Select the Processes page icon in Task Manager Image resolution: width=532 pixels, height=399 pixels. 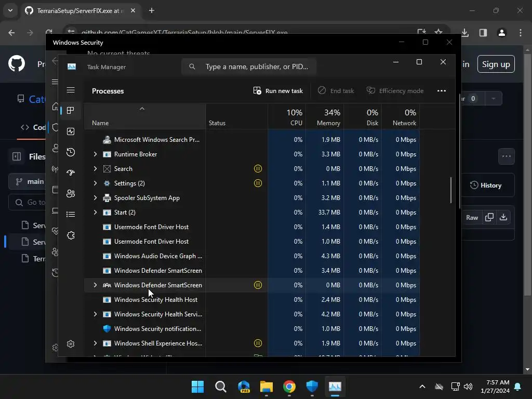pyautogui.click(x=71, y=110)
